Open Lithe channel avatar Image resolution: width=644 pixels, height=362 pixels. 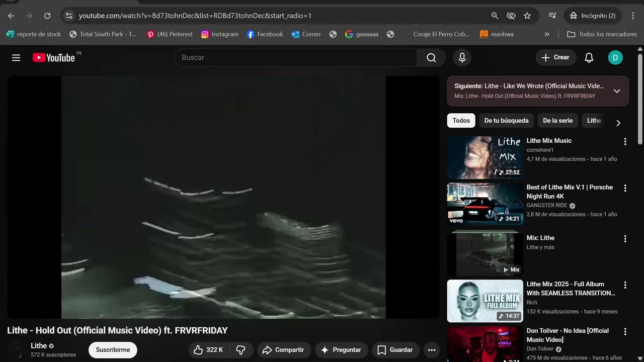(17, 350)
